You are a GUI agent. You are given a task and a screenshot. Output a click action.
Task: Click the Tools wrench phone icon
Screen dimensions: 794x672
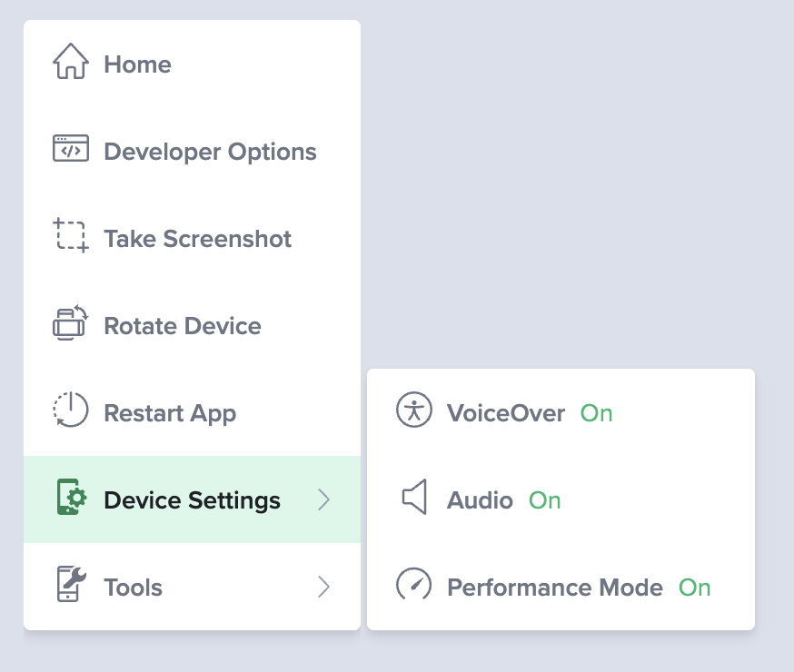click(x=71, y=586)
